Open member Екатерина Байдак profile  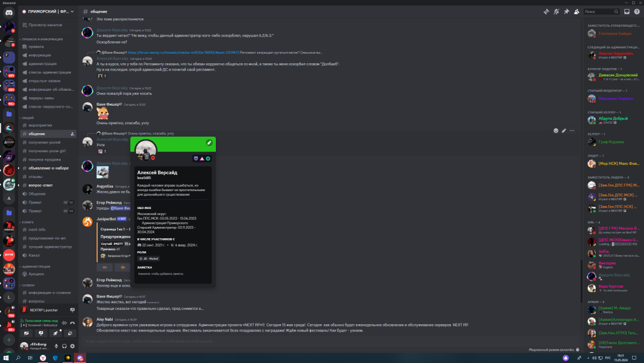614,33
